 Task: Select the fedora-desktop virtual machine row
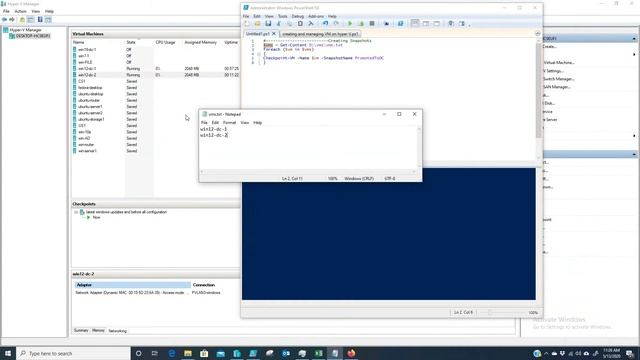[x=156, y=87]
